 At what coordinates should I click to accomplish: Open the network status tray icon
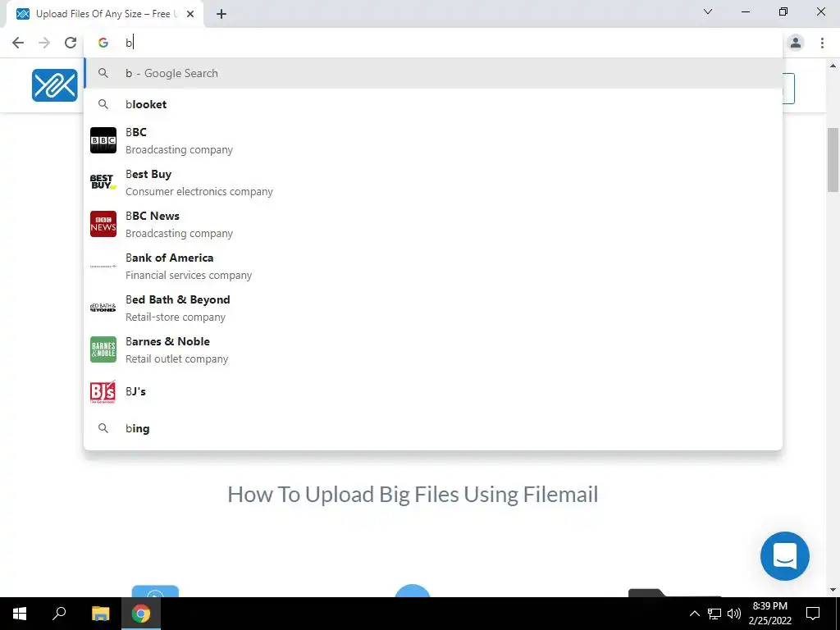pyautogui.click(x=714, y=614)
